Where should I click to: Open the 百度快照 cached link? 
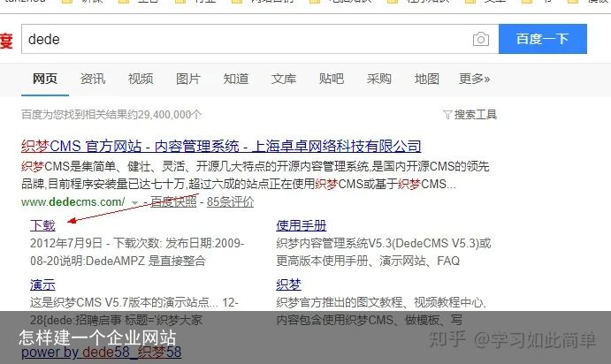click(x=173, y=202)
